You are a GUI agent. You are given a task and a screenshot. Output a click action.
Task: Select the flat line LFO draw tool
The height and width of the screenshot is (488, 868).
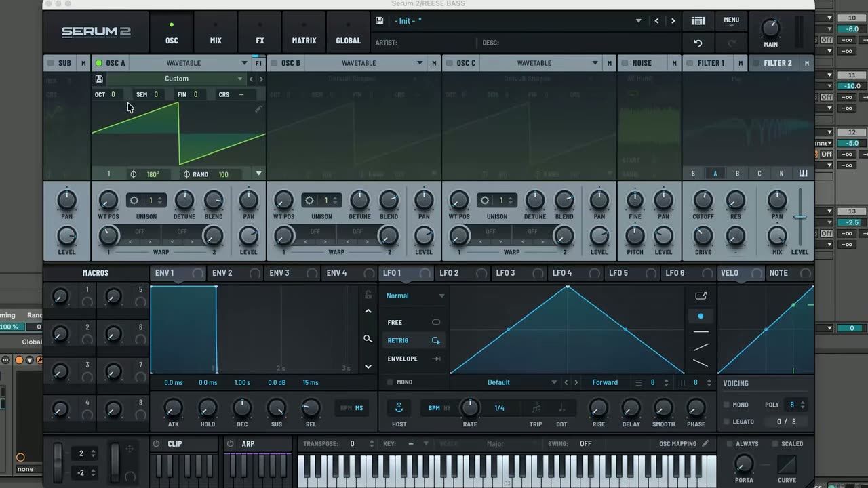[701, 332]
